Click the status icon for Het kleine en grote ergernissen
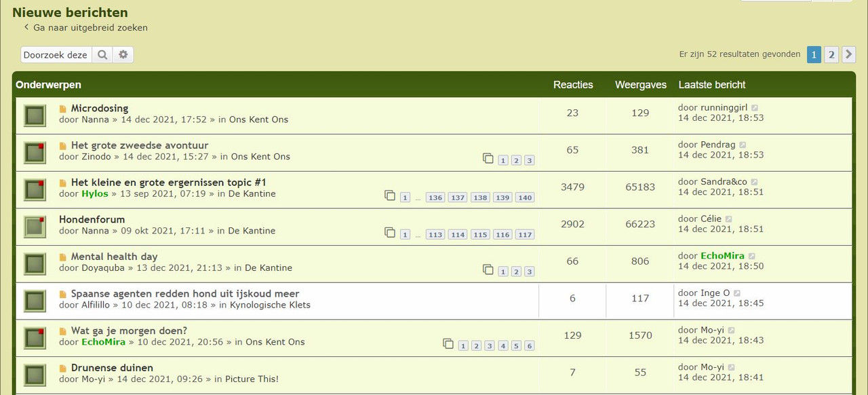 coord(35,189)
